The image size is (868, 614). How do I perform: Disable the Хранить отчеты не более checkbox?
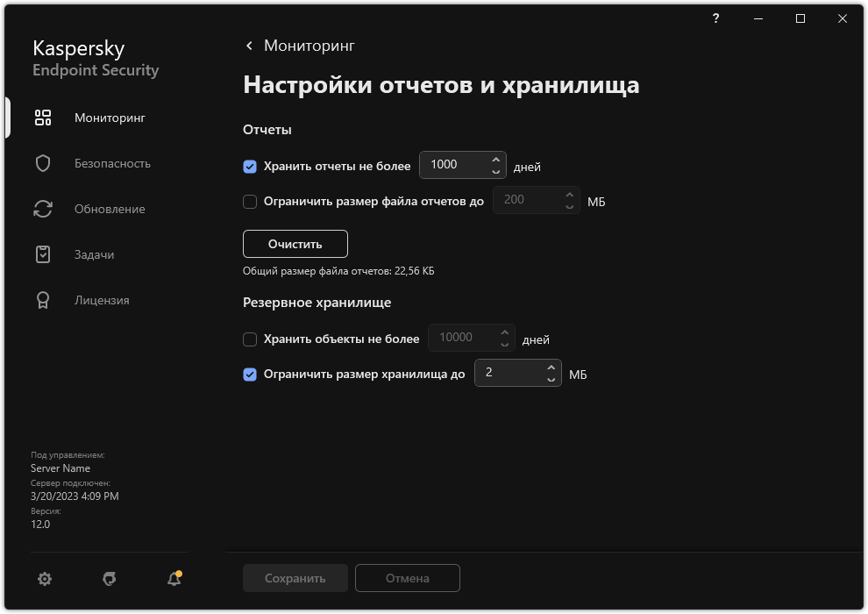(250, 165)
